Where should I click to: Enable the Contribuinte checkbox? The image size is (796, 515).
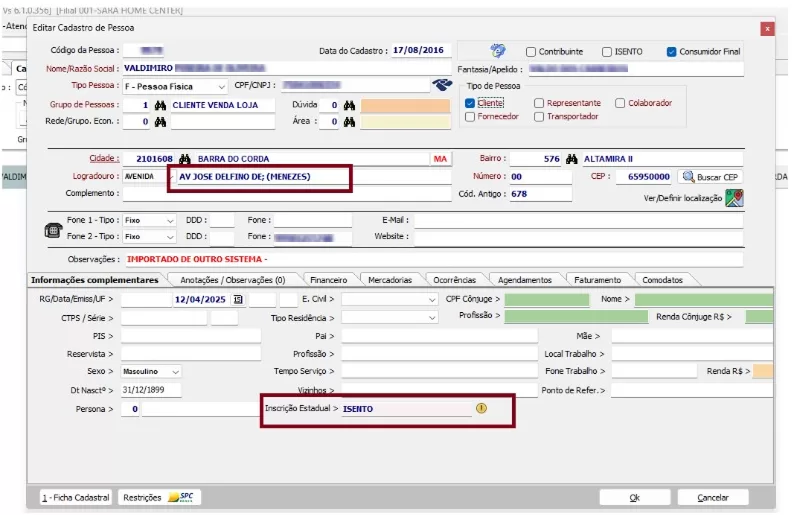click(x=531, y=52)
